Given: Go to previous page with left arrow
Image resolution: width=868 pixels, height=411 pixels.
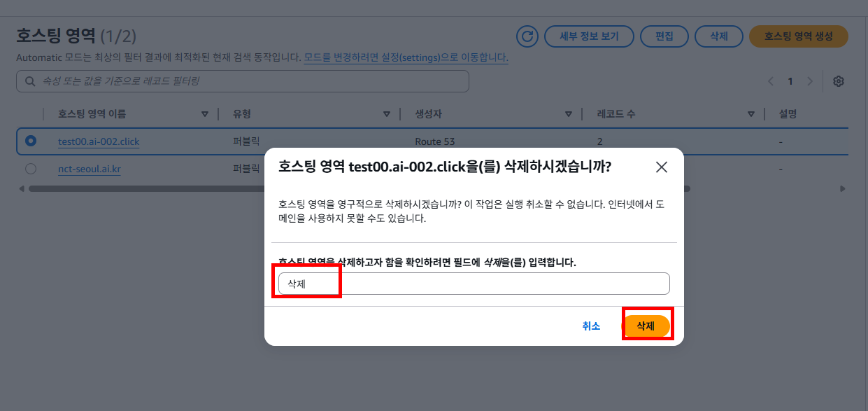Looking at the screenshot, I should tap(770, 81).
